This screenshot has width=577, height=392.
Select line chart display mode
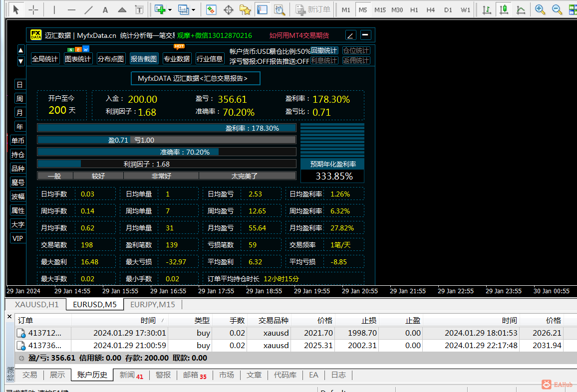[521, 9]
